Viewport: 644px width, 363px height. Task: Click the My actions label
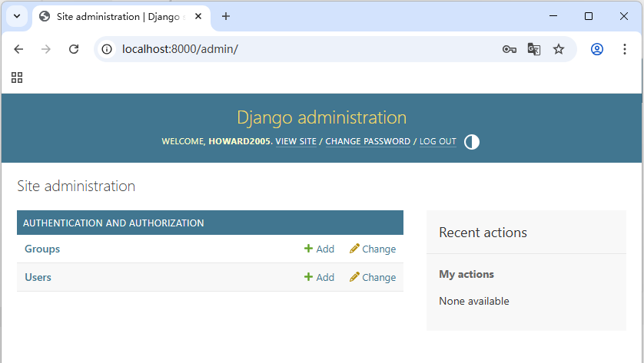click(x=466, y=275)
